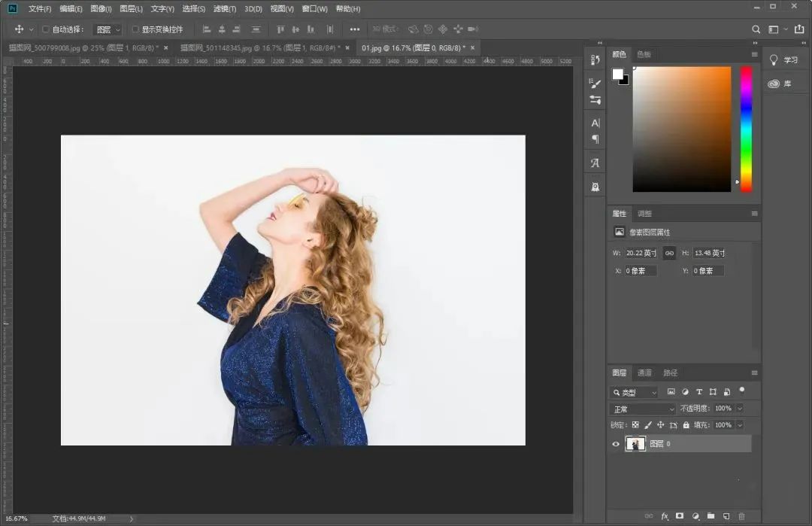Open the 学习 panel button
The width and height of the screenshot is (812, 526).
pyautogui.click(x=783, y=60)
